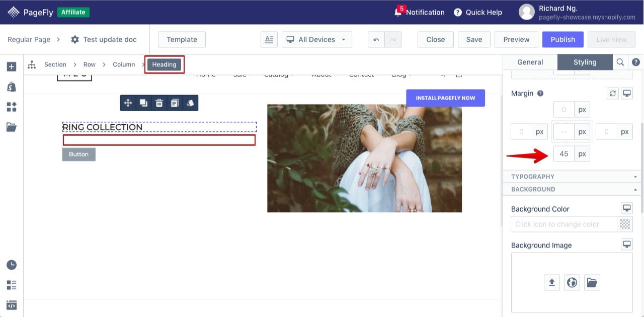Open the page outline layout icon
This screenshot has height=317, width=644.
pyautogui.click(x=12, y=285)
